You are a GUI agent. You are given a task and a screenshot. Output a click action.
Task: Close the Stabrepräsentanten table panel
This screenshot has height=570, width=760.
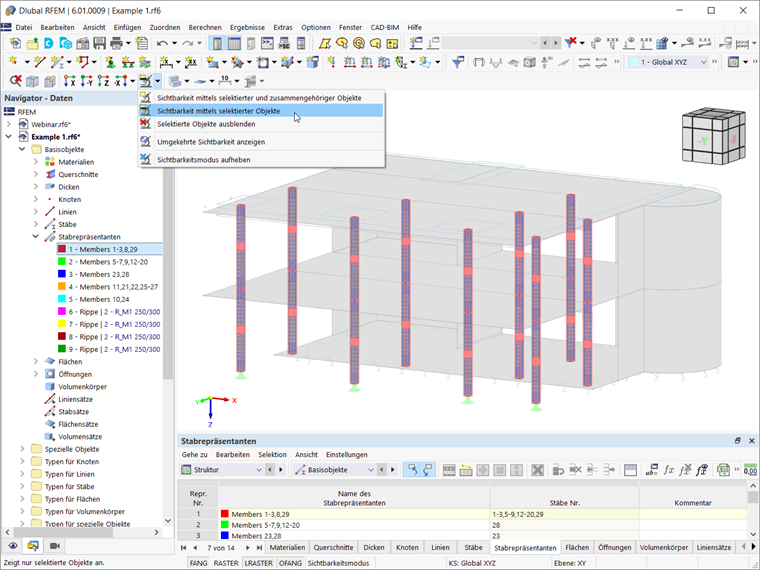click(x=751, y=441)
